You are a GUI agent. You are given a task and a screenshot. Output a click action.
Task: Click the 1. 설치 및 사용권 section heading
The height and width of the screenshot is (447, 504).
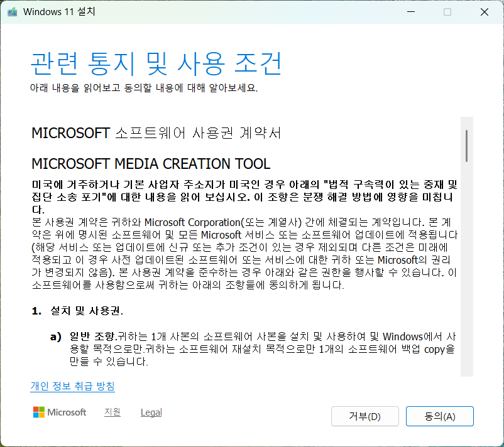point(78,311)
